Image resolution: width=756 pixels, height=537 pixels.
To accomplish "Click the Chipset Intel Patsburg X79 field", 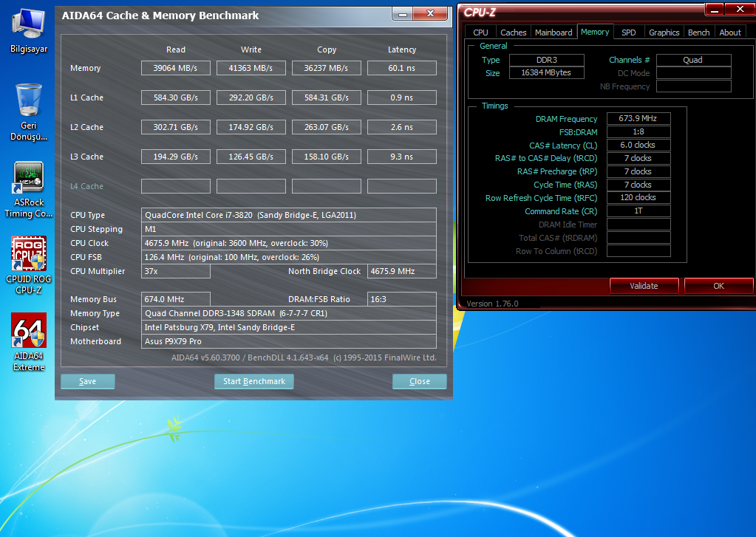I will click(x=289, y=326).
